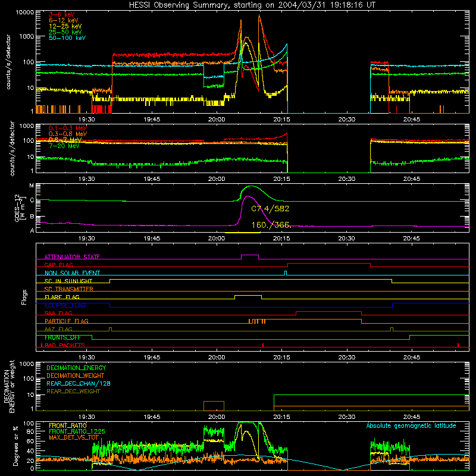Click the Absolute geomagnetic latitude label
The width and height of the screenshot is (476, 476).
[411, 425]
